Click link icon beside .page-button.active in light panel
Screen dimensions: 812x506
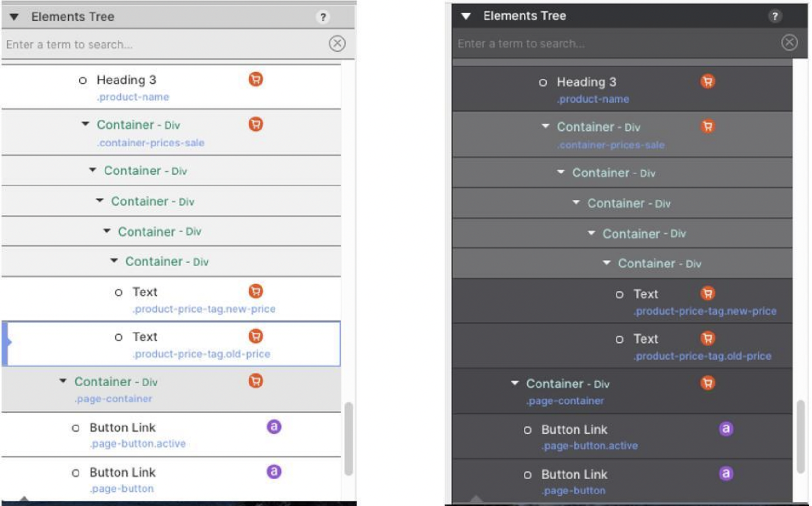coord(274,426)
